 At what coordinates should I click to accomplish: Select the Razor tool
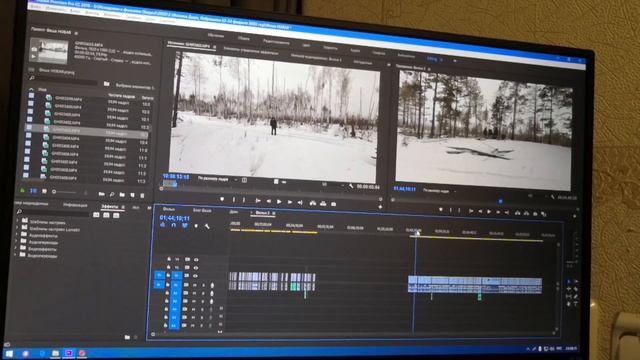pos(576,289)
